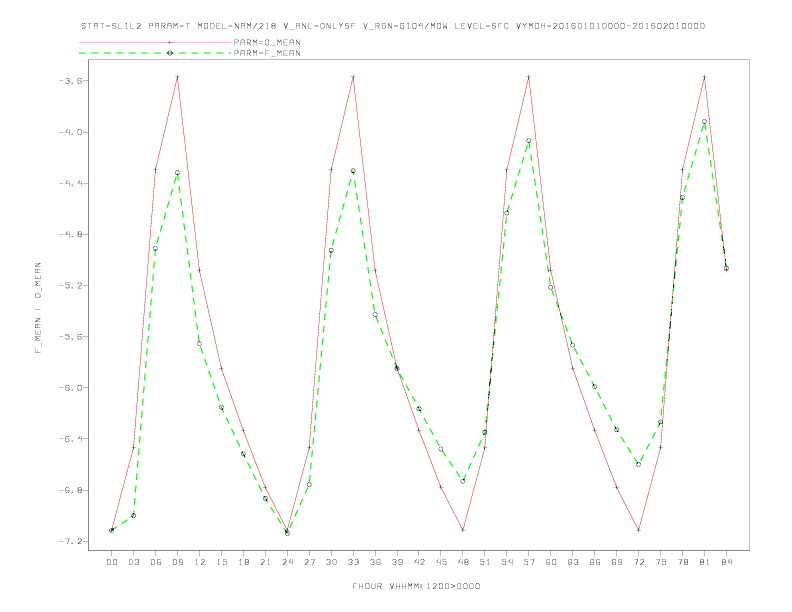This screenshot has height=612, width=792.
Task: Click the F_MEAN | O_MEAN vertical axis title
Action: (38, 308)
